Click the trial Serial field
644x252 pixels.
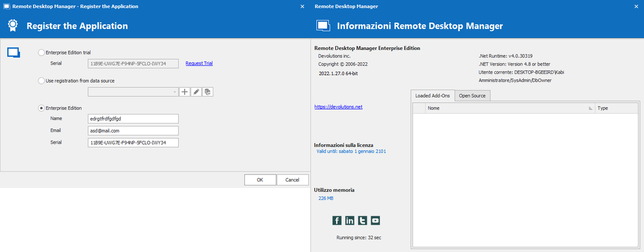133,64
